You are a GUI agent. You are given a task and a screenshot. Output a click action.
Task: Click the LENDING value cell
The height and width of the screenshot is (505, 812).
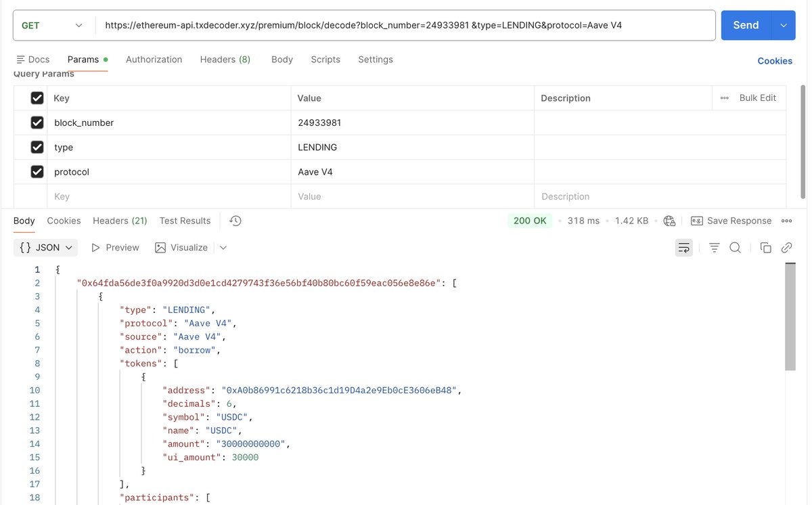[413, 147]
